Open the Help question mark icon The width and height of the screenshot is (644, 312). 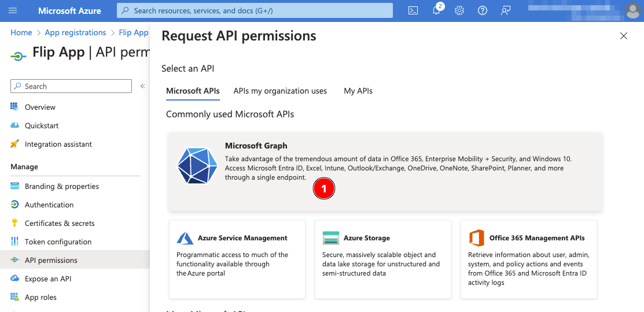coord(483,10)
